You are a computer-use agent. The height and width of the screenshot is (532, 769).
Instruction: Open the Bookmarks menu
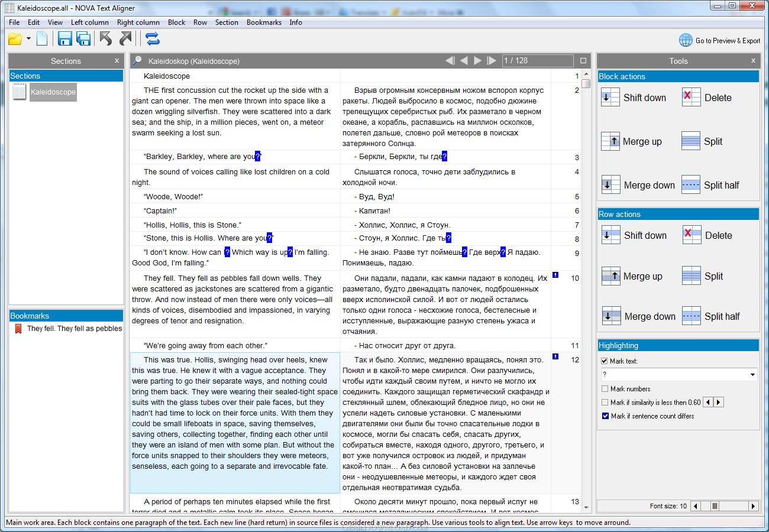(x=264, y=22)
